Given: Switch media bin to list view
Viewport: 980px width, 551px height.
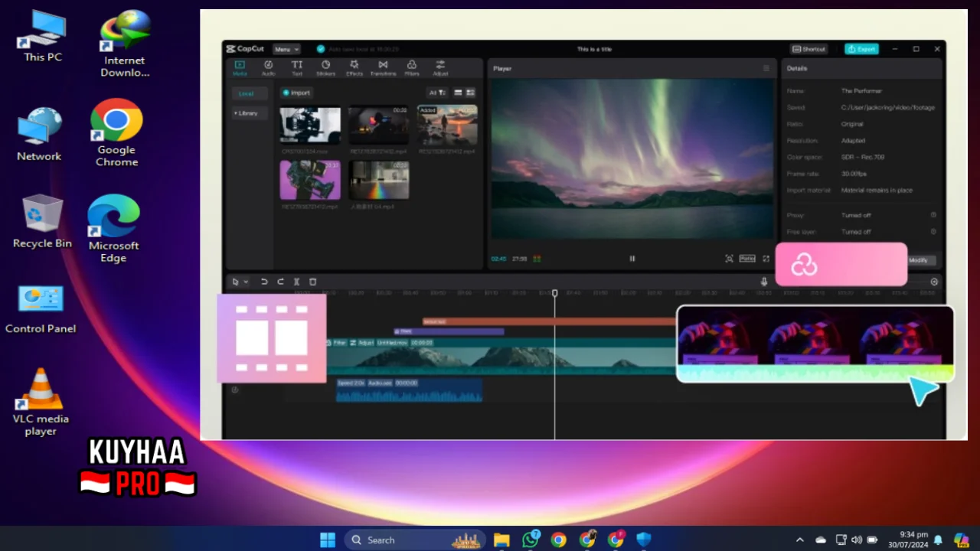Looking at the screenshot, I should pos(458,93).
